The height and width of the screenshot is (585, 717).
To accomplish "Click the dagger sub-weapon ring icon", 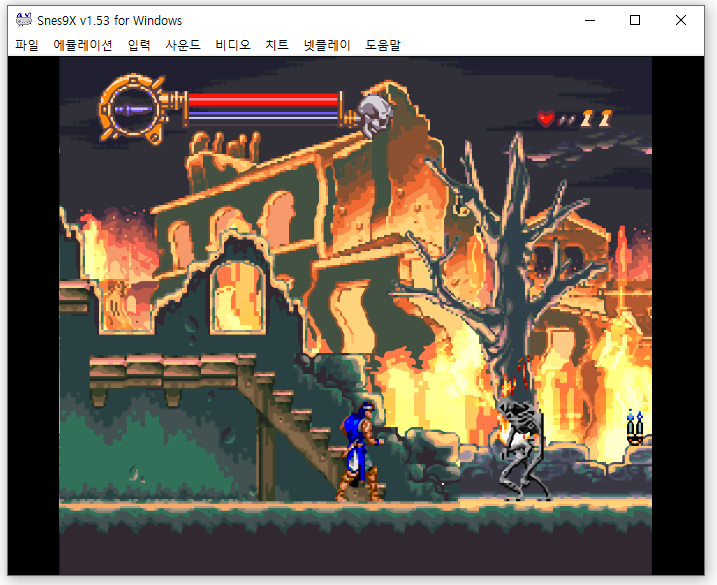I will pos(132,109).
